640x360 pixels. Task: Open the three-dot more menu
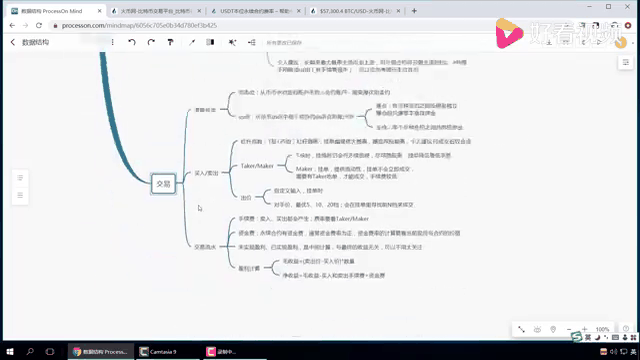point(112,42)
